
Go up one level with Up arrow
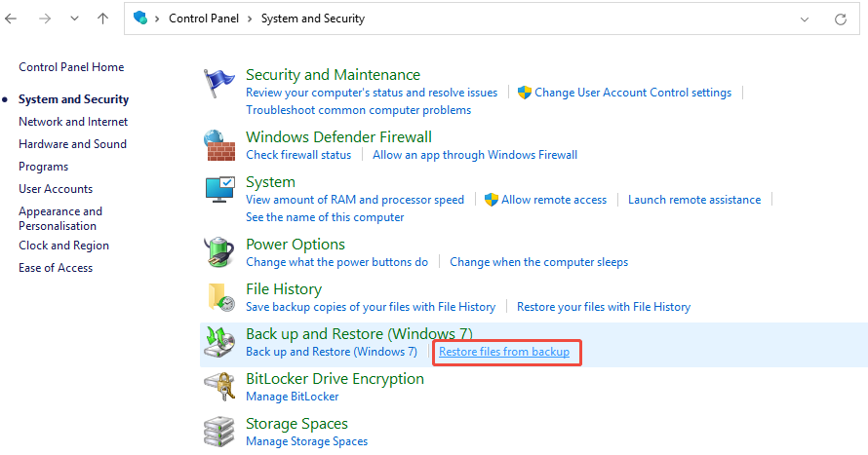click(103, 19)
